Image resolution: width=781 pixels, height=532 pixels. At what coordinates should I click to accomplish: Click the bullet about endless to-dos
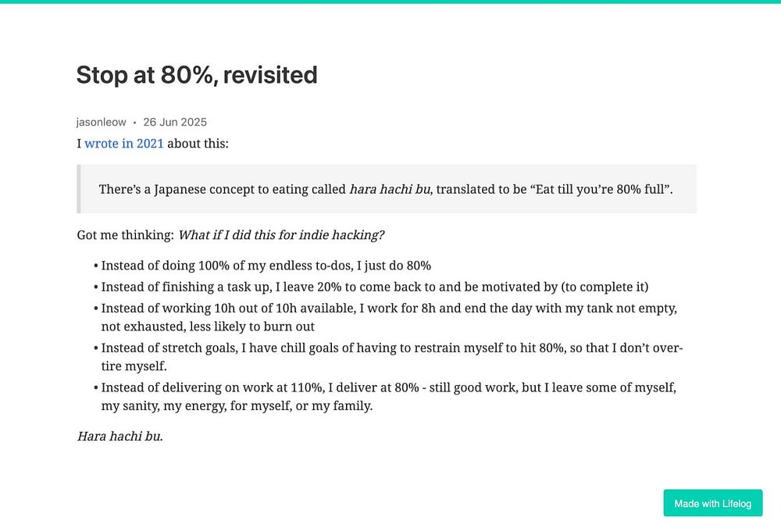coord(266,266)
